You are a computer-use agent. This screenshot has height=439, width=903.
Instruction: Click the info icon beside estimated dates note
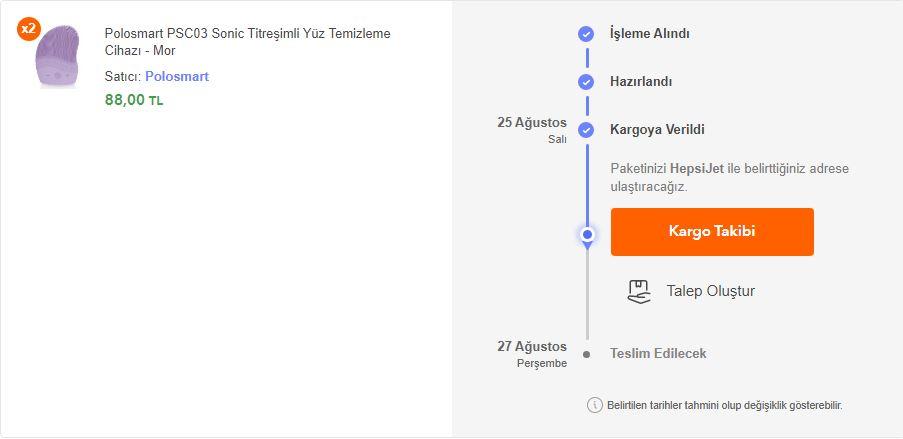pos(594,405)
